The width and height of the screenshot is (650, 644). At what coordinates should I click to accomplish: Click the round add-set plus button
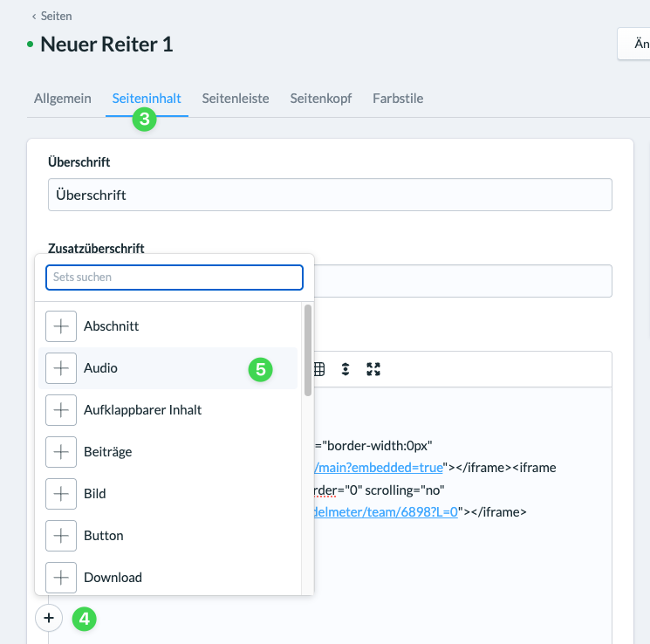(x=49, y=618)
